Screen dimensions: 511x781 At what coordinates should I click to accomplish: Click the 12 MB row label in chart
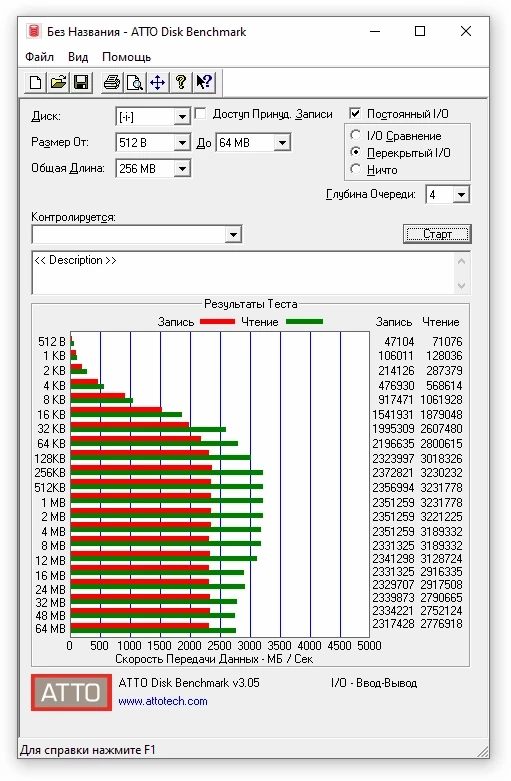(50, 560)
